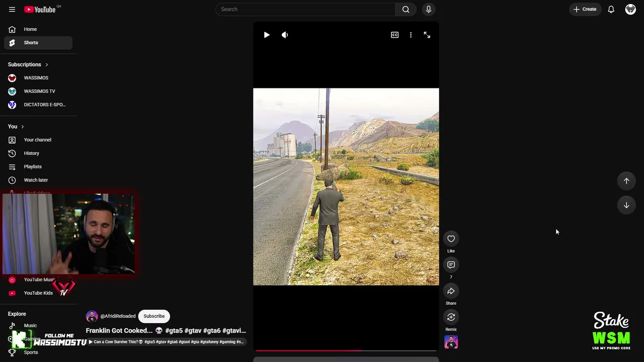Start voice search with microphone

(x=429, y=9)
